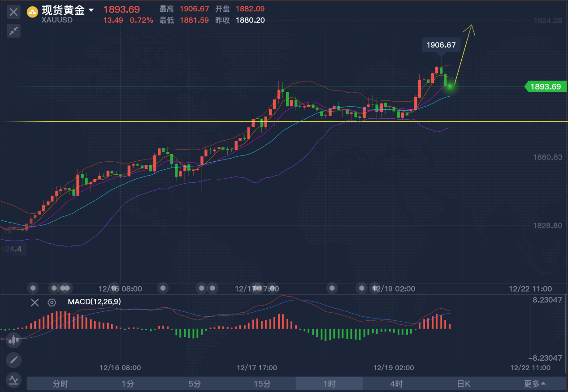The image size is (568, 392).
Task: Select the pencil drawing tool icon
Action: click(x=13, y=360)
